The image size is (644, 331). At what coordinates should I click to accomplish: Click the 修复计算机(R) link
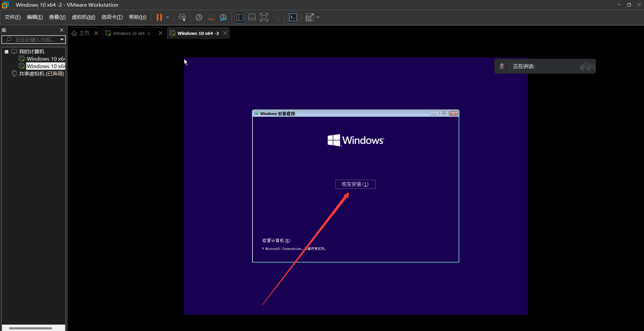pos(276,240)
